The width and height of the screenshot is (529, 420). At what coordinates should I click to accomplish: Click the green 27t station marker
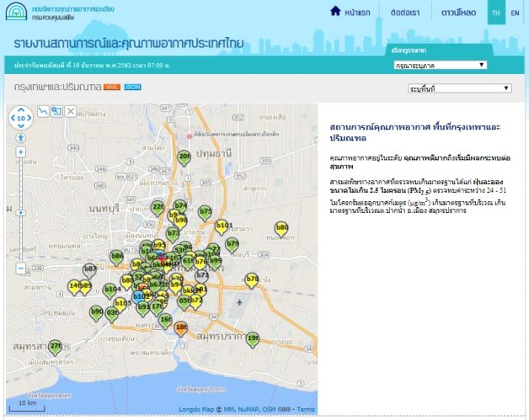[x=55, y=346]
